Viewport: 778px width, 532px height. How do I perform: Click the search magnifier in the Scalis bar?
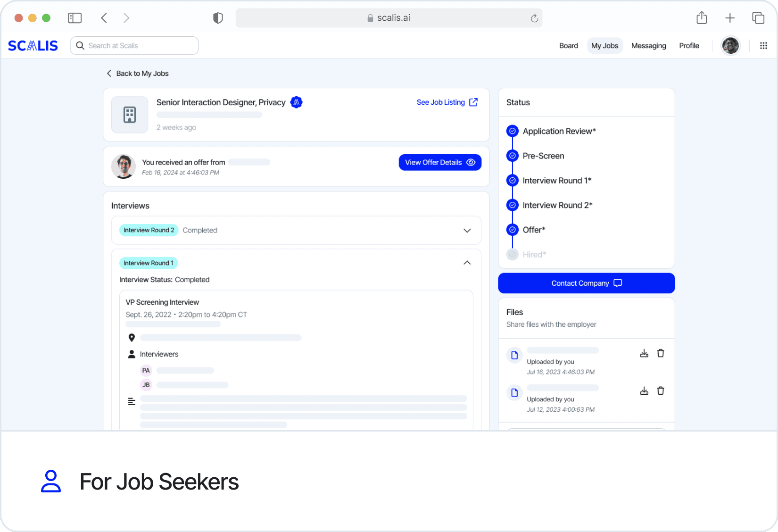coord(80,45)
